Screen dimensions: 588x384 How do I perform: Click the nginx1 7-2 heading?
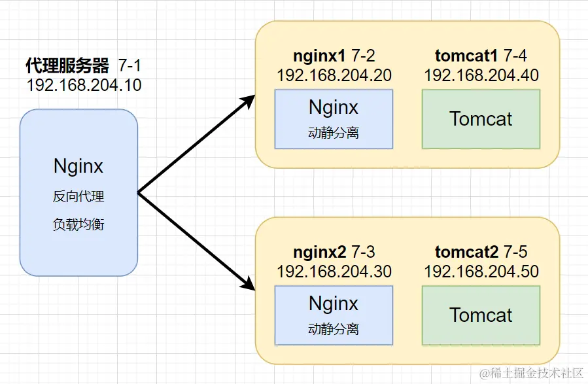(334, 56)
